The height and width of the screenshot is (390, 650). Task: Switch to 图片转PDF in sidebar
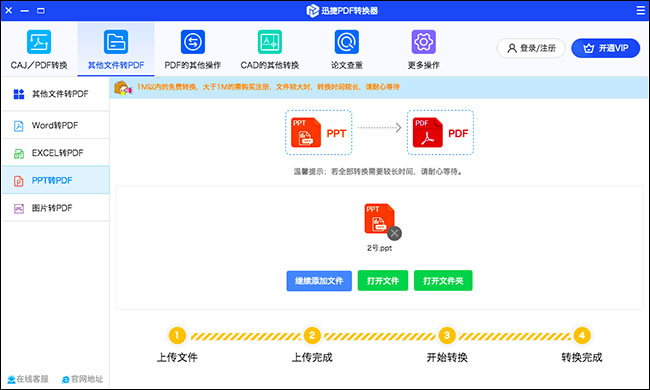tap(56, 208)
